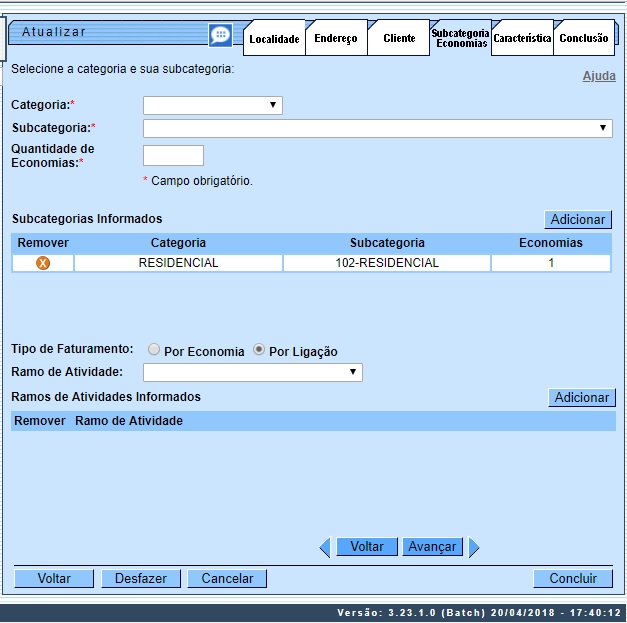This screenshot has height=623, width=627.
Task: Click the left arrow beside Voltar
Action: tap(324, 547)
